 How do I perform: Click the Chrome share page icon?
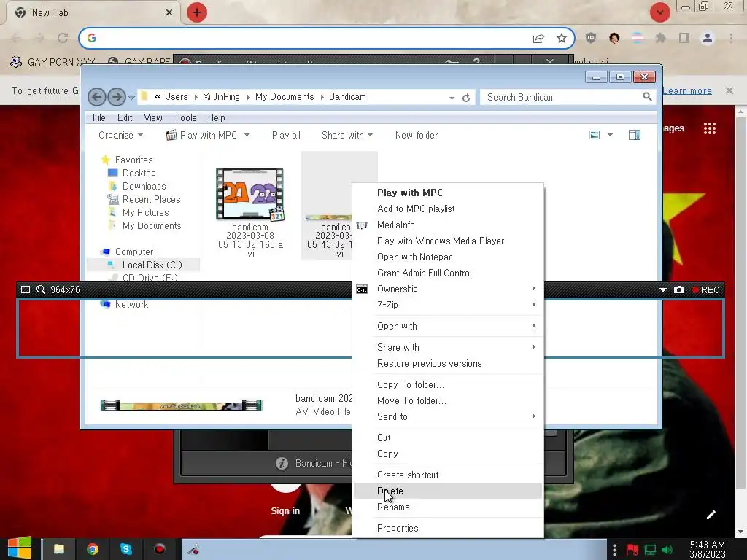click(538, 38)
